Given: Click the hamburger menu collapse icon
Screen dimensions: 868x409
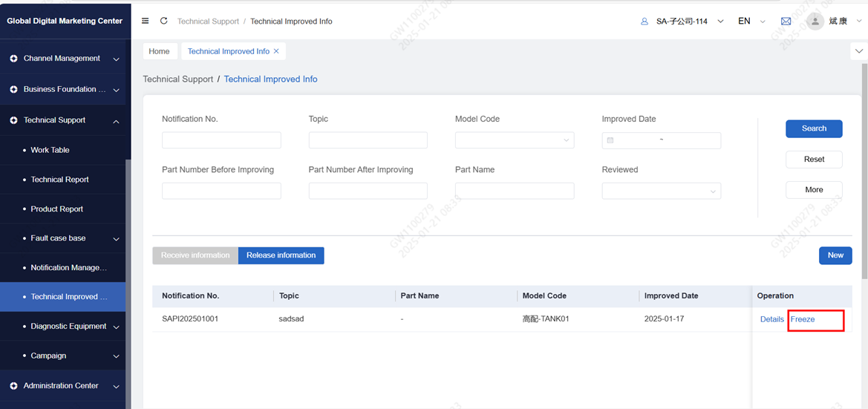Looking at the screenshot, I should click(x=146, y=21).
